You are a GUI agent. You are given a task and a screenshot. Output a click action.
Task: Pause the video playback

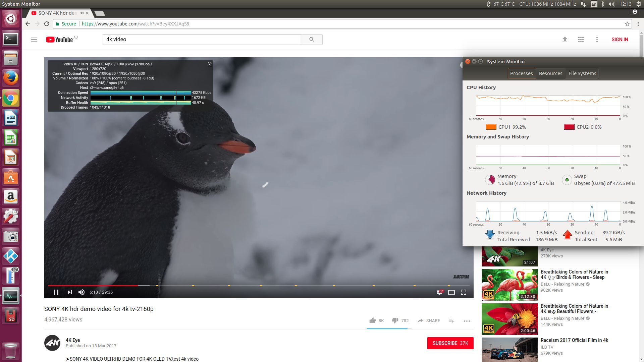coord(56,292)
